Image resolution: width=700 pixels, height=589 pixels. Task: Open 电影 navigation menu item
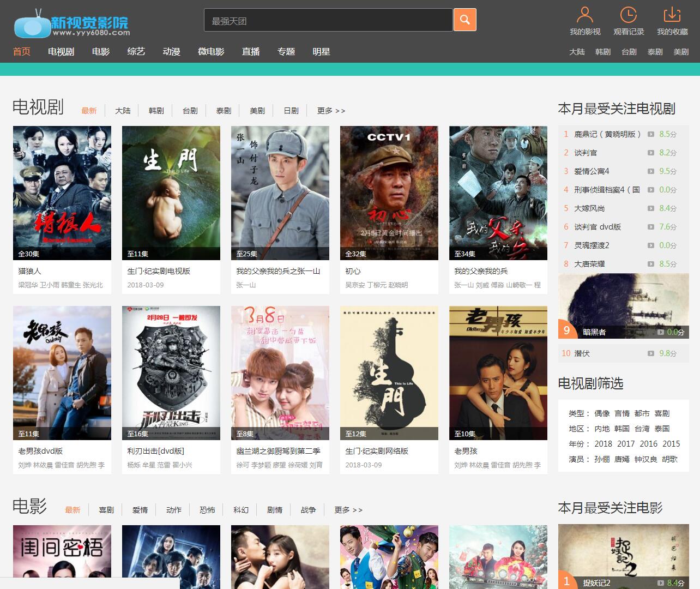[101, 52]
